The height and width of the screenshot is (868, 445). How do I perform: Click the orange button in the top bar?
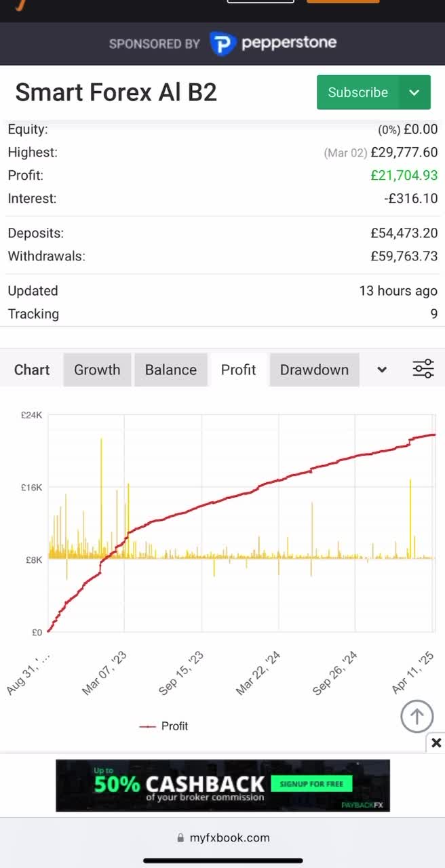point(343,2)
